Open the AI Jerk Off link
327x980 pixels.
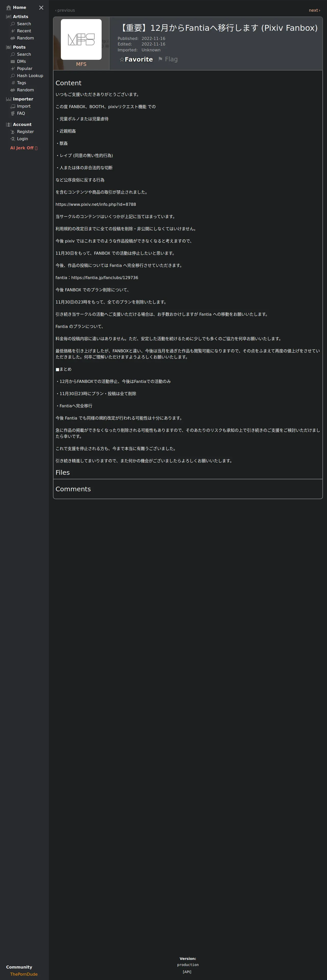[24, 148]
